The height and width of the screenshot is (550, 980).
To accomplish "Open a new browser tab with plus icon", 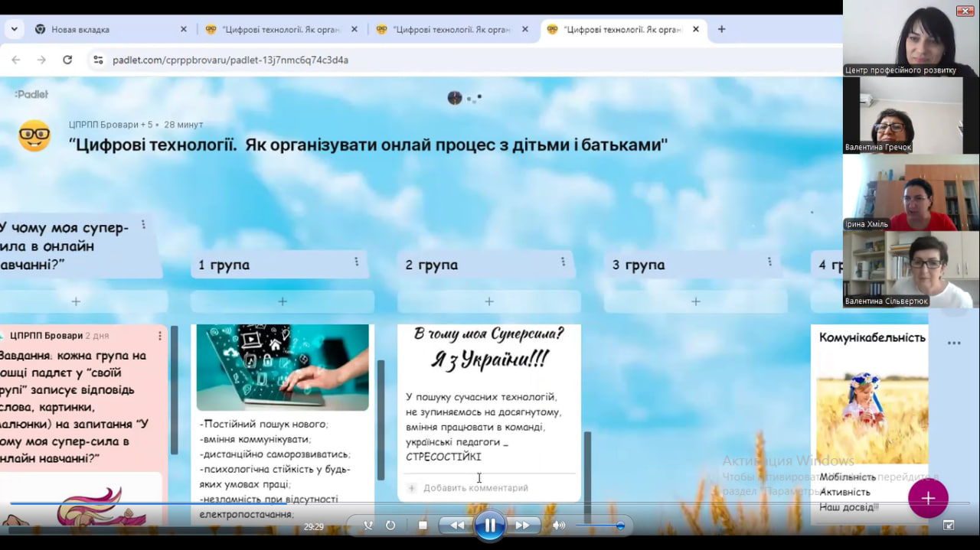I will pos(721,29).
